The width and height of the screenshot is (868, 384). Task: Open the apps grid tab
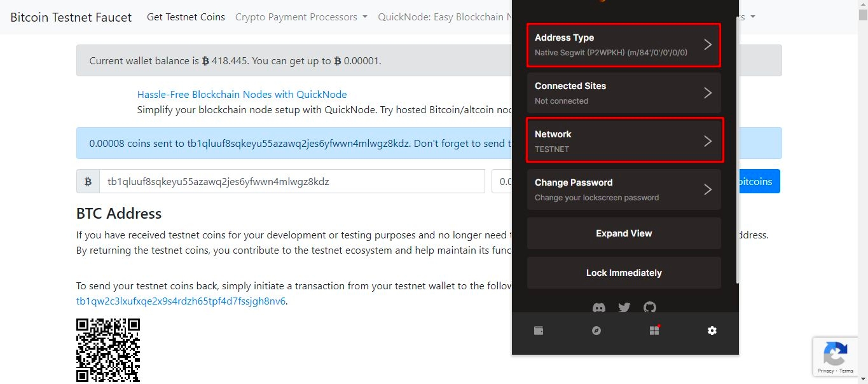coord(654,331)
